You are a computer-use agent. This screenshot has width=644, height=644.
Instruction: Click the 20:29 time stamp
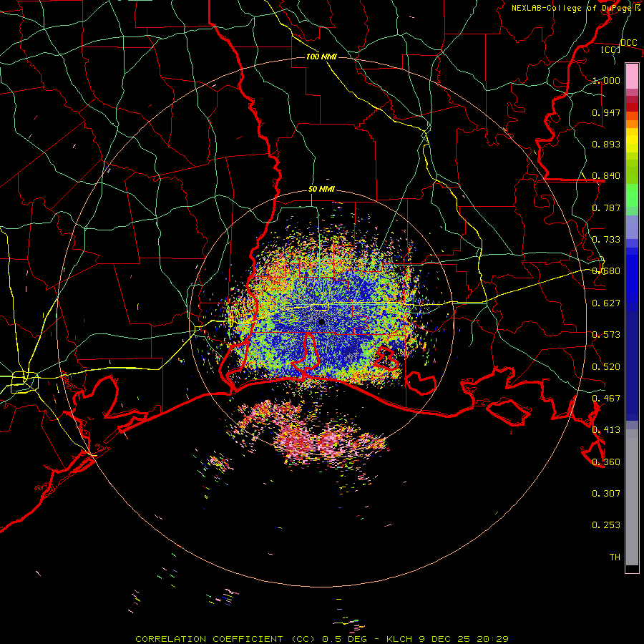point(492,639)
